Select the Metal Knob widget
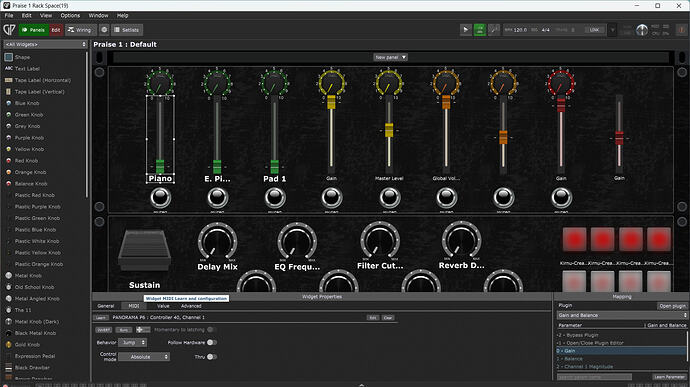 pos(23,276)
